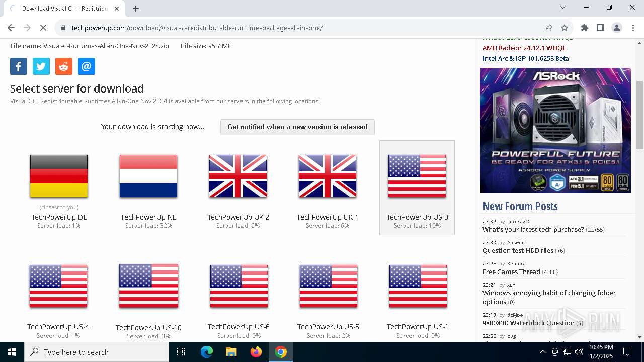Image resolution: width=644 pixels, height=362 pixels.
Task: Share page via Reddit icon
Action: 64,66
